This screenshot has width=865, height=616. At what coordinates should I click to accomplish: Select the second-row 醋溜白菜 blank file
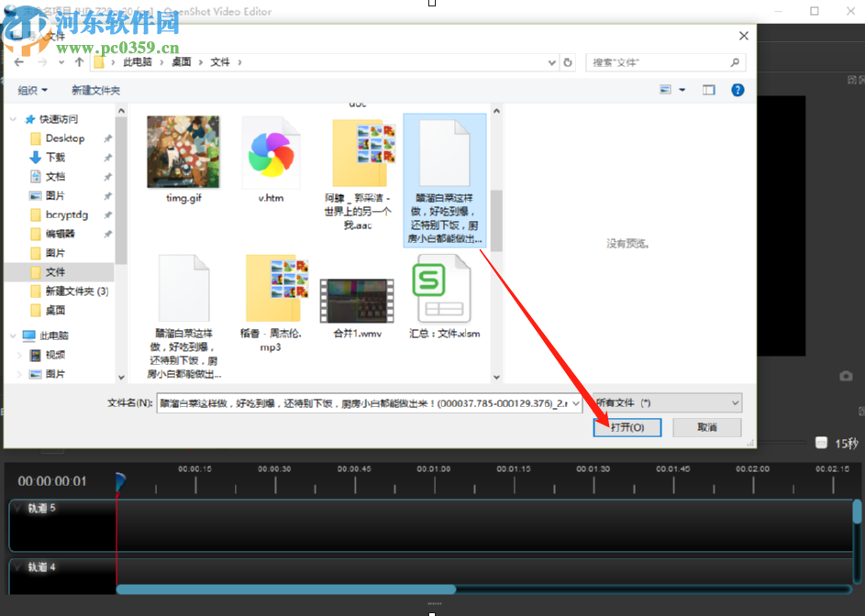tap(183, 316)
